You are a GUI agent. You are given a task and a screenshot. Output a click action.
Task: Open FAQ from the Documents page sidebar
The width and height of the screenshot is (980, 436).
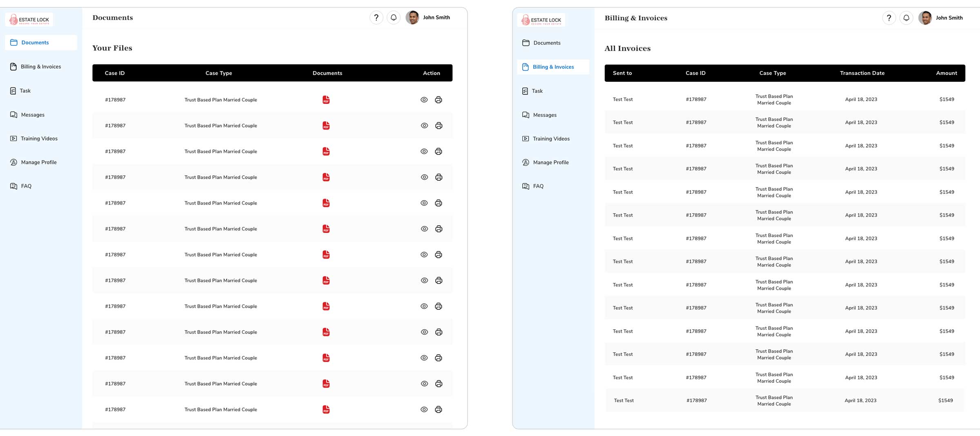pyautogui.click(x=26, y=186)
